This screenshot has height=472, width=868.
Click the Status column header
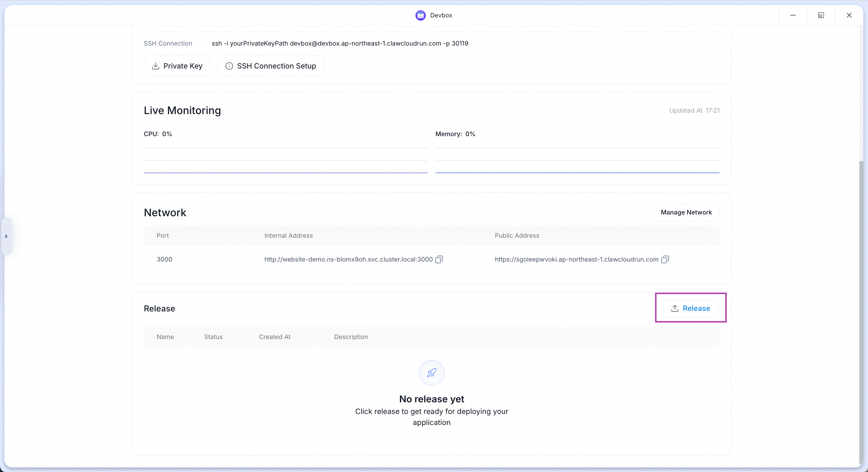tap(213, 337)
